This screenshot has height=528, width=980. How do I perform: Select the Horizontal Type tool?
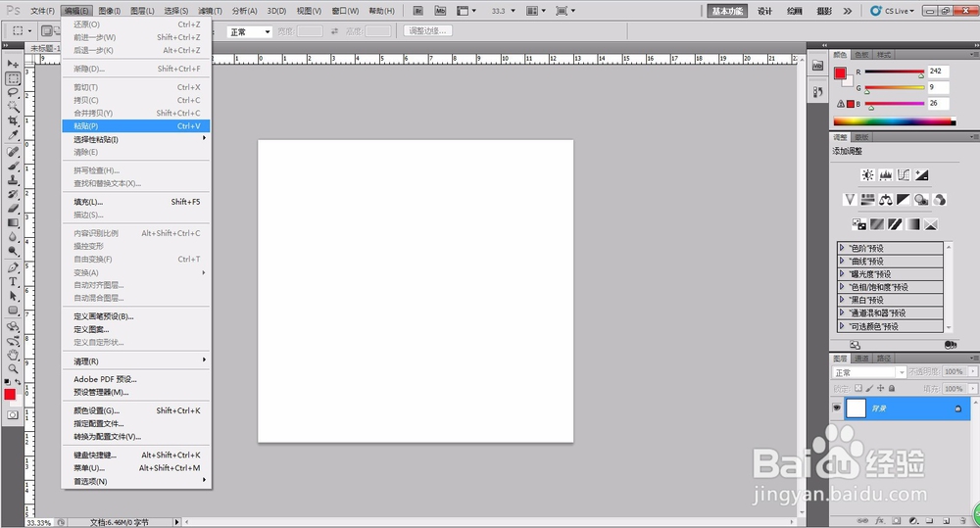coord(13,282)
